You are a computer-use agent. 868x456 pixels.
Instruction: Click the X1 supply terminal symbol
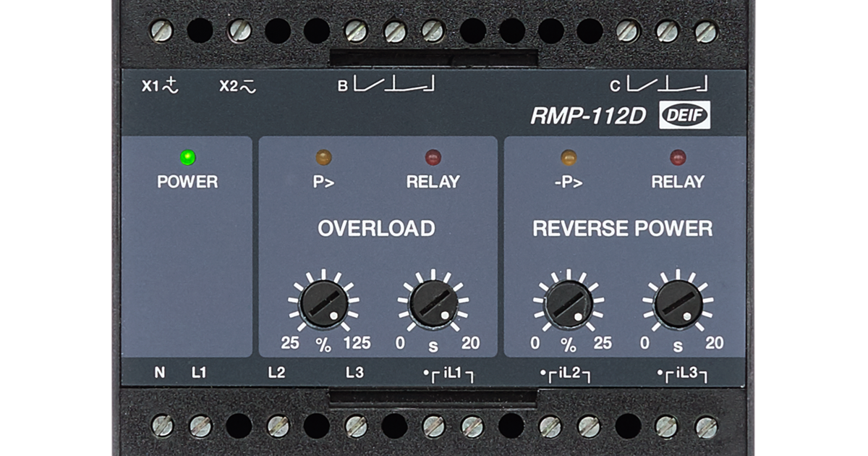[x=159, y=86]
